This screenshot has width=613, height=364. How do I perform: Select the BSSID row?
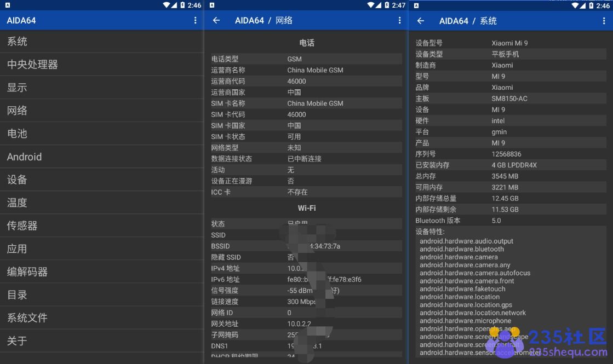pos(307,246)
